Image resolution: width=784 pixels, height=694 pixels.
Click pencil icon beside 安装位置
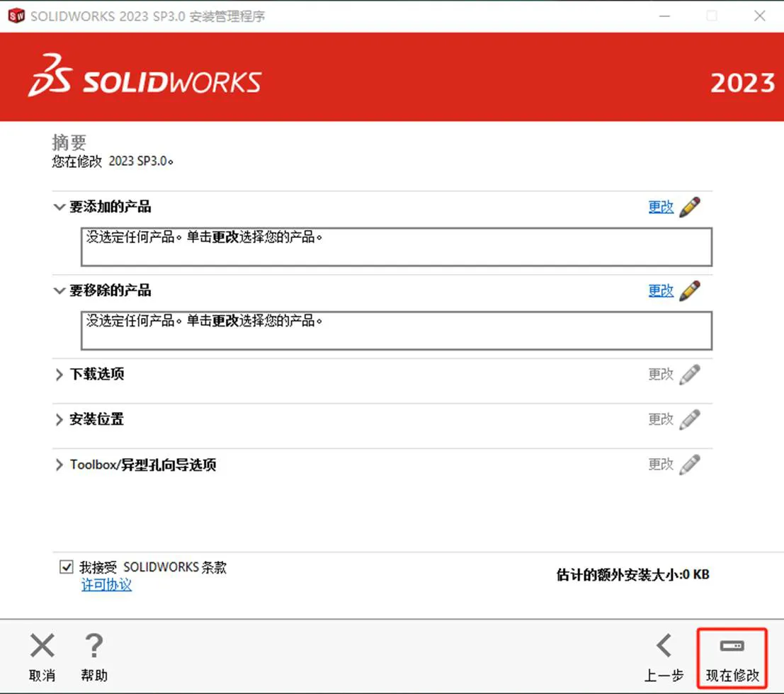tap(690, 419)
